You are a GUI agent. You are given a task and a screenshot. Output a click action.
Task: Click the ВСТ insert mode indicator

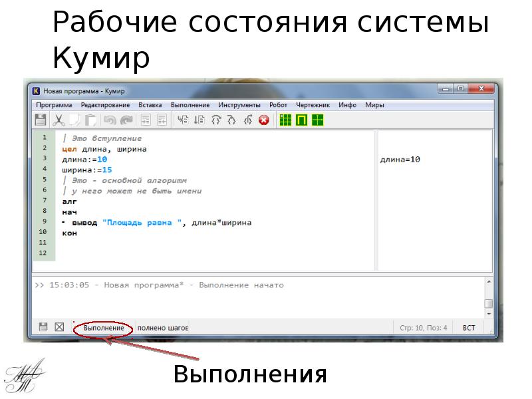tap(469, 328)
